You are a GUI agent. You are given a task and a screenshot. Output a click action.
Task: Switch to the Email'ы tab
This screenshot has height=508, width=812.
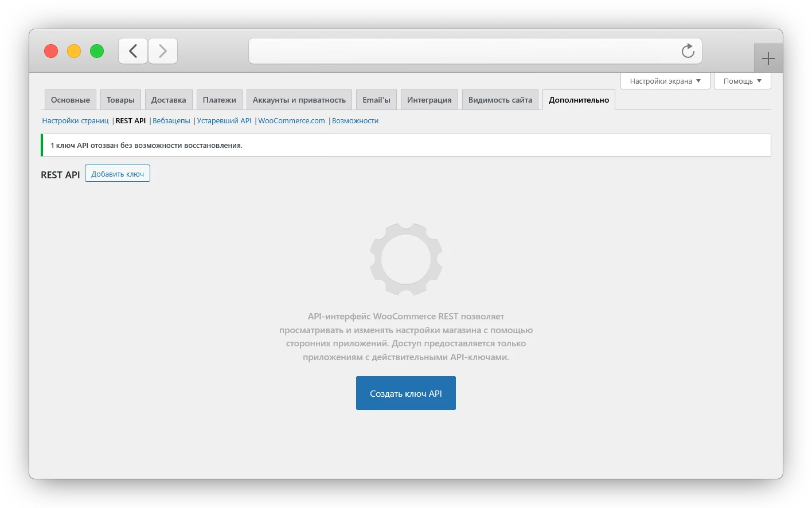coord(376,100)
